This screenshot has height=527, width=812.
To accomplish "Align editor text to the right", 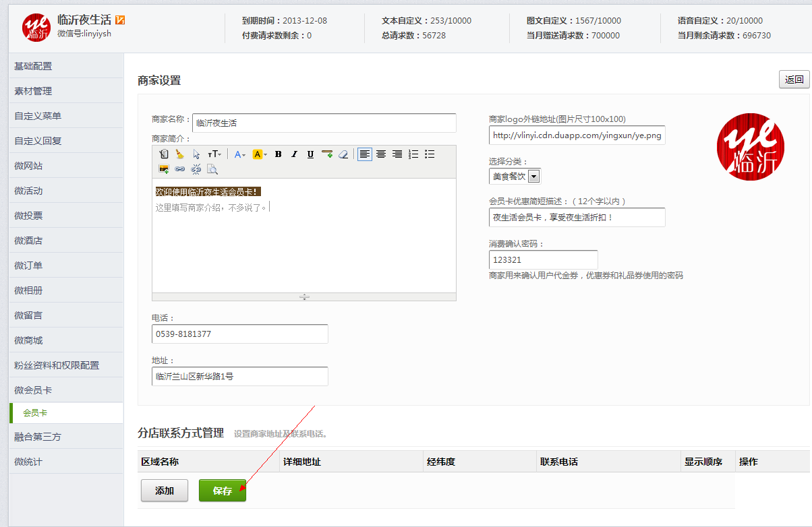I will [397, 154].
